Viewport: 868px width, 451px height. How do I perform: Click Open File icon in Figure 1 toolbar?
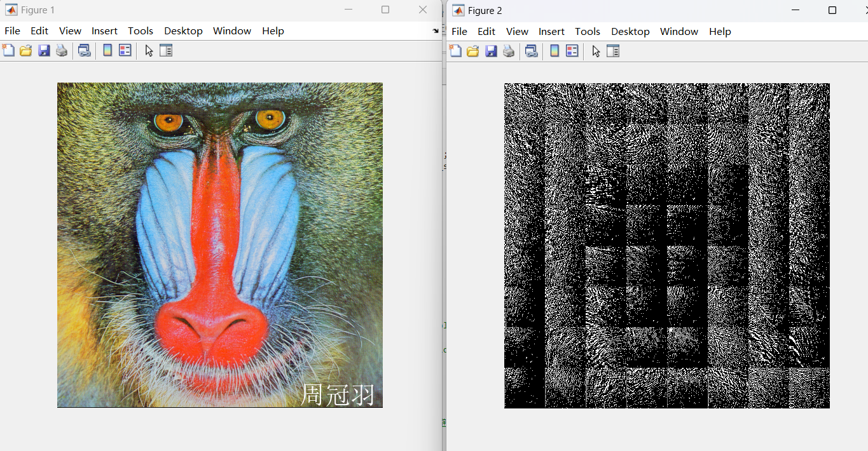click(x=26, y=50)
